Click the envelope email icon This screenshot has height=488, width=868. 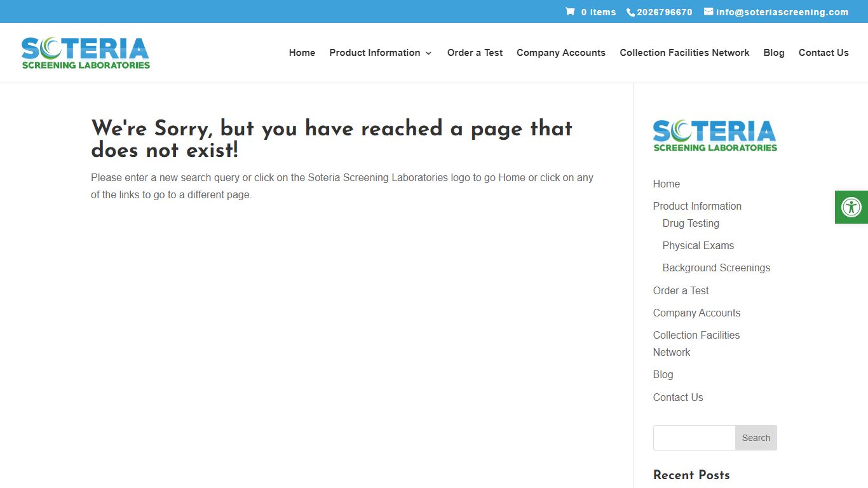click(x=709, y=11)
